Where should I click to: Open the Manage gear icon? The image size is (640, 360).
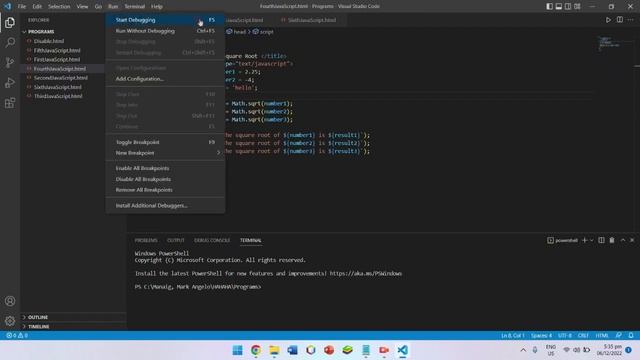[10, 321]
